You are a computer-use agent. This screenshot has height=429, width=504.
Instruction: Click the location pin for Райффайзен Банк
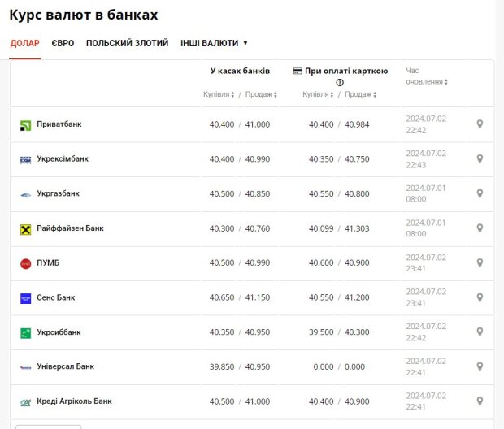(480, 228)
